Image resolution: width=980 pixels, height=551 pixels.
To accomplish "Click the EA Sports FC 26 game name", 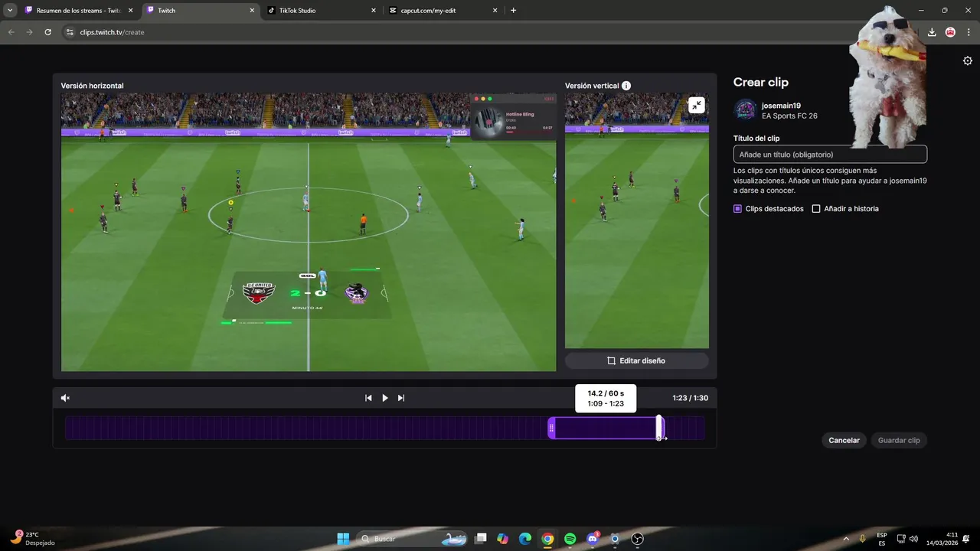I will (x=789, y=116).
